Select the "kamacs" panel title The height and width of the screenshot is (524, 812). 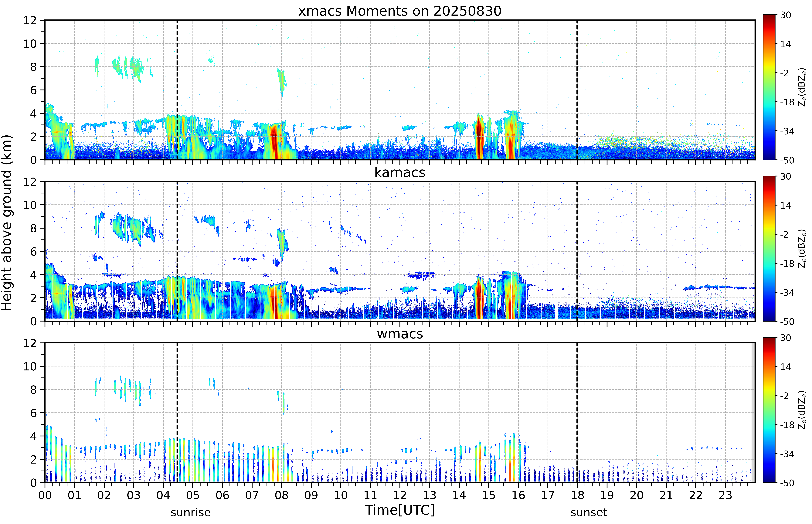(400, 172)
